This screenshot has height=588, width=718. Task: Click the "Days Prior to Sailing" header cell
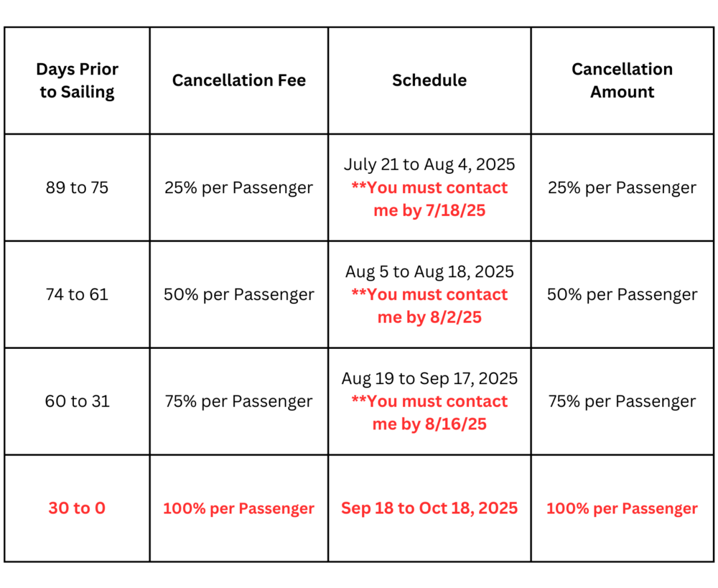point(78,80)
